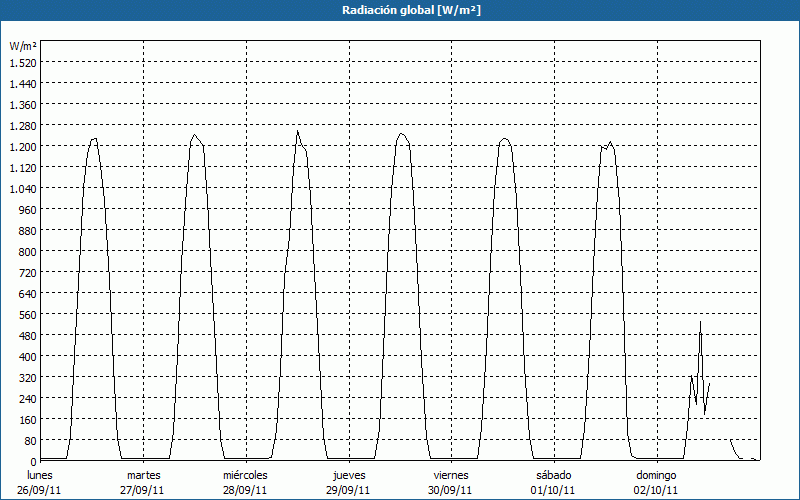Select the 1.520 value on the vertical axis

pyautogui.click(x=22, y=63)
